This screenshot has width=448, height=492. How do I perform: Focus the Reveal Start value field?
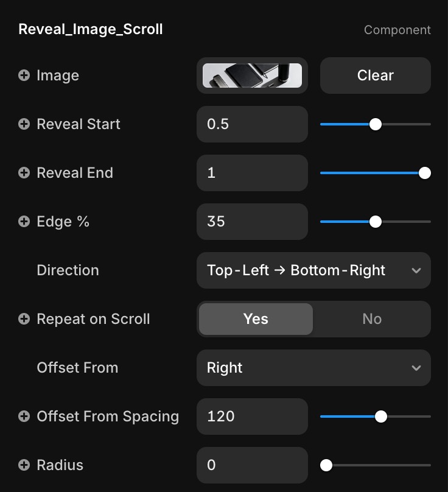tap(252, 124)
